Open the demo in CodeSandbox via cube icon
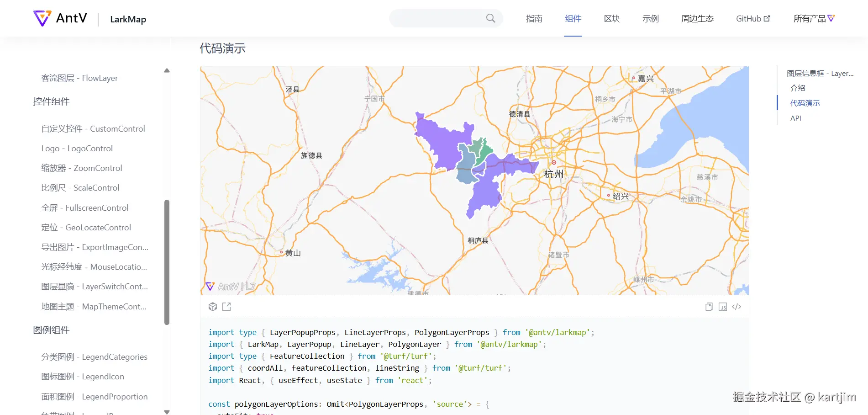868x415 pixels. click(213, 307)
